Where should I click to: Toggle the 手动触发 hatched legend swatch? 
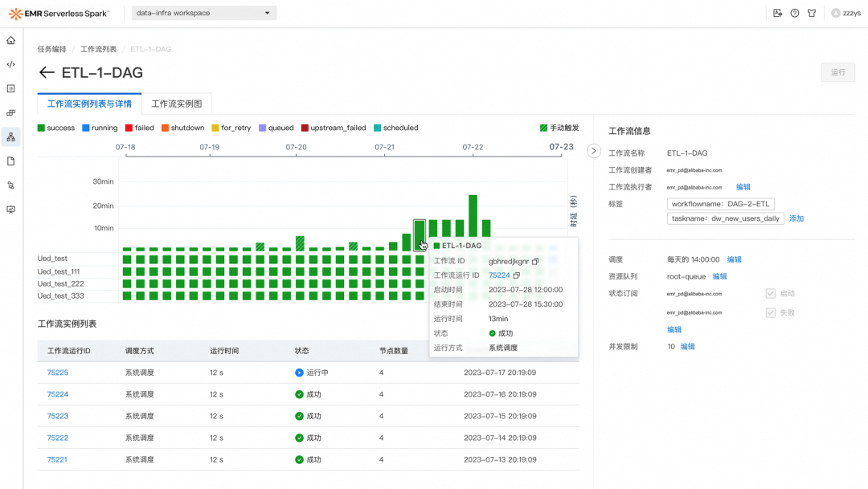[x=543, y=128]
